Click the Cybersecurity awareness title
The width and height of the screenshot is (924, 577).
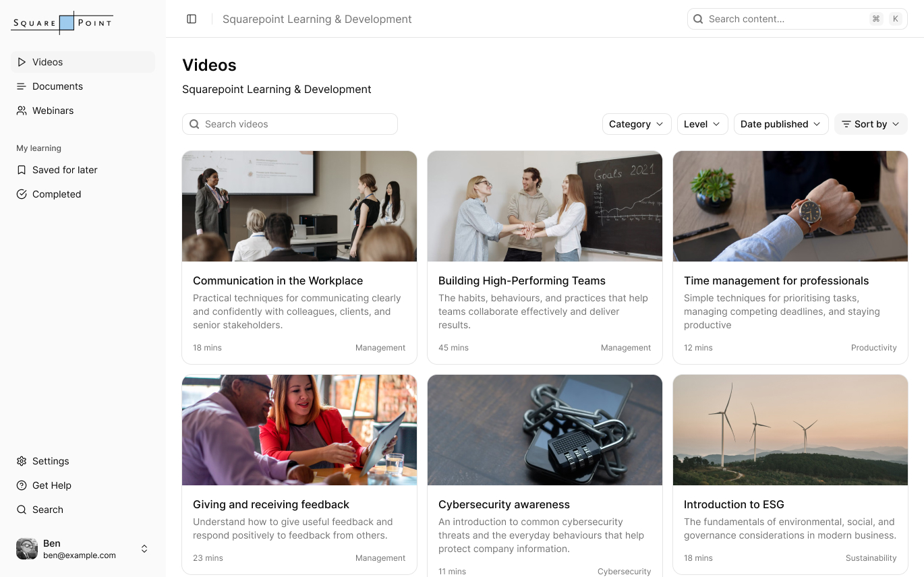pyautogui.click(x=504, y=504)
